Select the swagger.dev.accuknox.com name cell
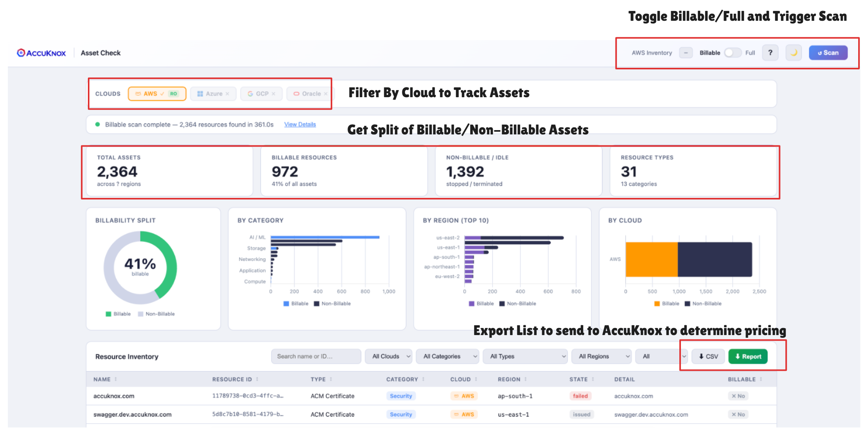The height and width of the screenshot is (435, 868). [x=133, y=414]
